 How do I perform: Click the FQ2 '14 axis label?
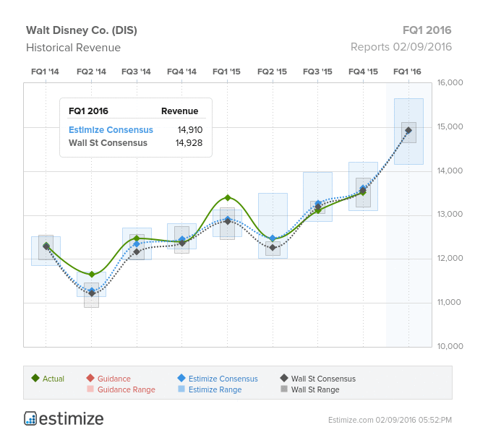pos(91,72)
